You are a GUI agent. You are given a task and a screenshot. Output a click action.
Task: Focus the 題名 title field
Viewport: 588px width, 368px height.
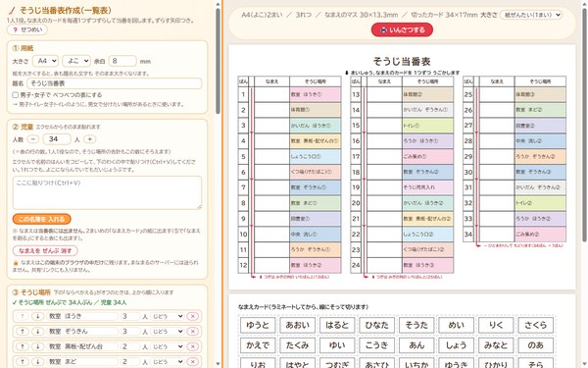[114, 83]
